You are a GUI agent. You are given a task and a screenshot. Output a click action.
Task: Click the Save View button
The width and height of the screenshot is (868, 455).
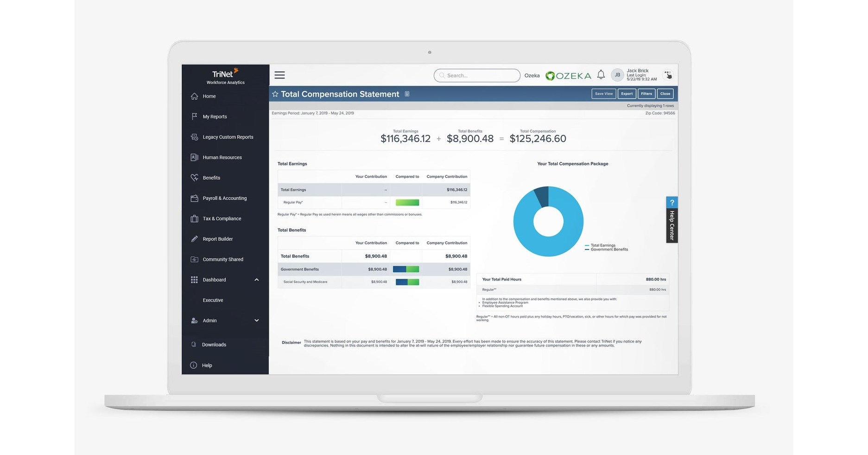(x=603, y=93)
